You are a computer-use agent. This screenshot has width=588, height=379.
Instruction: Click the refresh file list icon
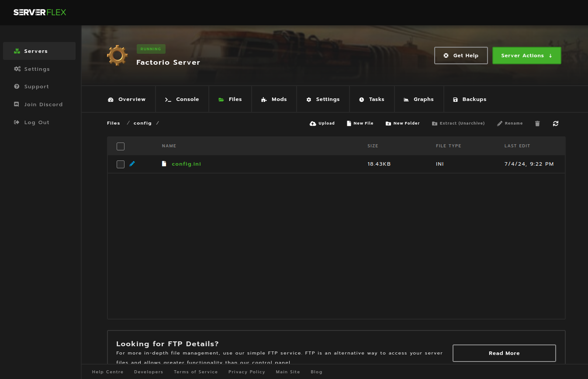[556, 124]
